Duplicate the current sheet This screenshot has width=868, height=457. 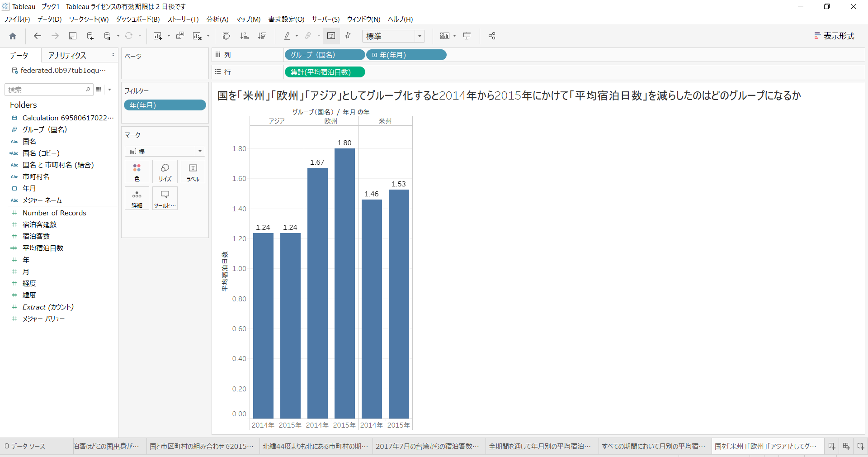point(180,36)
